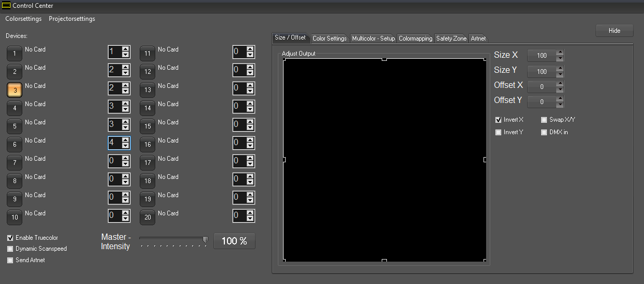The image size is (644, 284).
Task: Click the Master Intensity slider handle
Action: click(205, 239)
